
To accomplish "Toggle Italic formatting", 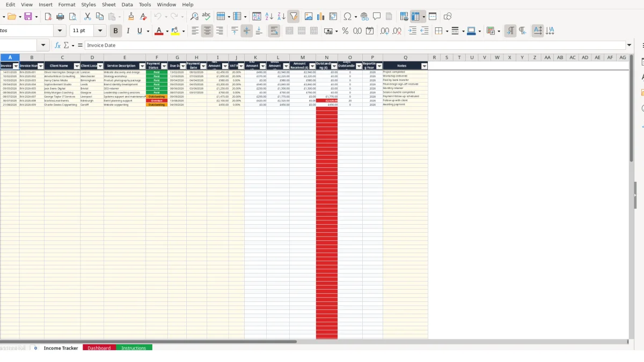I will pos(128,31).
